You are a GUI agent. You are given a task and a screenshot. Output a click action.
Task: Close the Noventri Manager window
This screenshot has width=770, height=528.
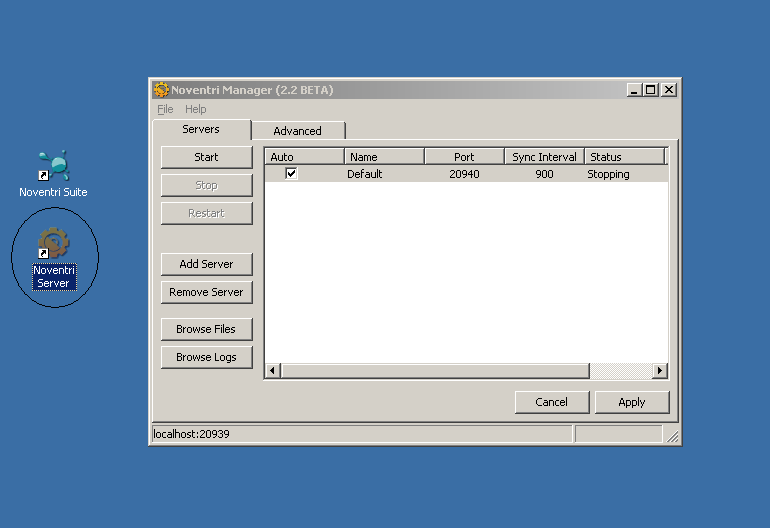click(669, 90)
